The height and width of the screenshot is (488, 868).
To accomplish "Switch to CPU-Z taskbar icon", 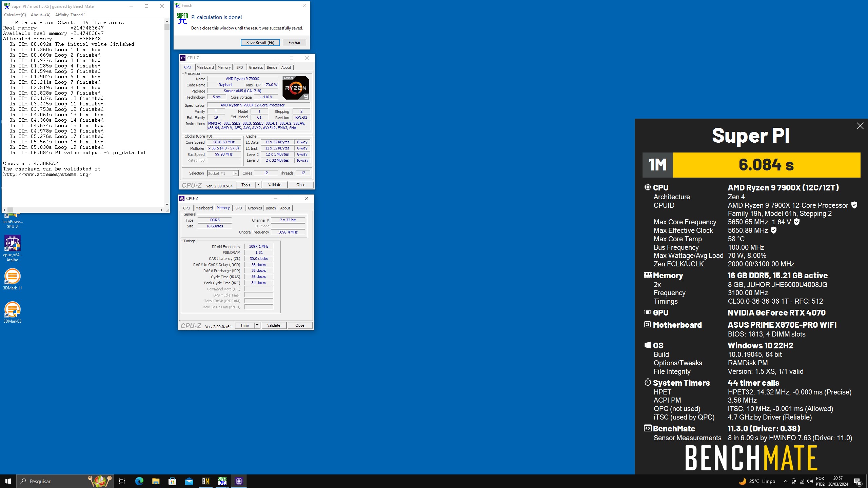I will pyautogui.click(x=239, y=481).
